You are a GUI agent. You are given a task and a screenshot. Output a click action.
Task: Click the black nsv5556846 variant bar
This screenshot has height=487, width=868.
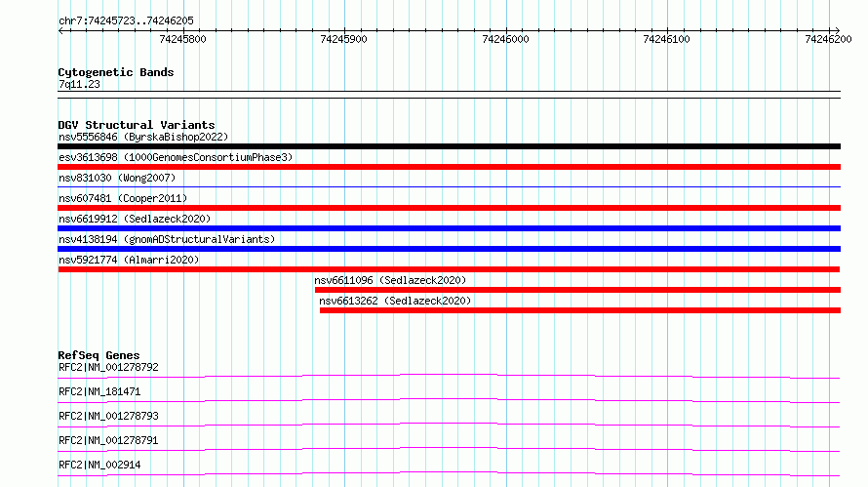[x=449, y=146]
